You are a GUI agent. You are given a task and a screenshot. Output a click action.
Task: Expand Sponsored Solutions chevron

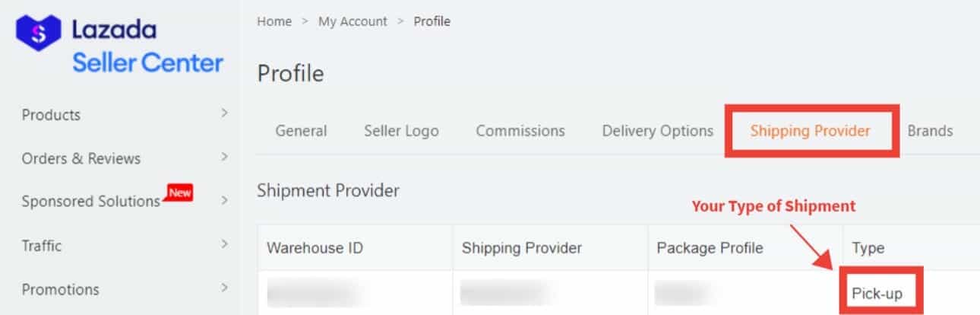click(x=224, y=201)
